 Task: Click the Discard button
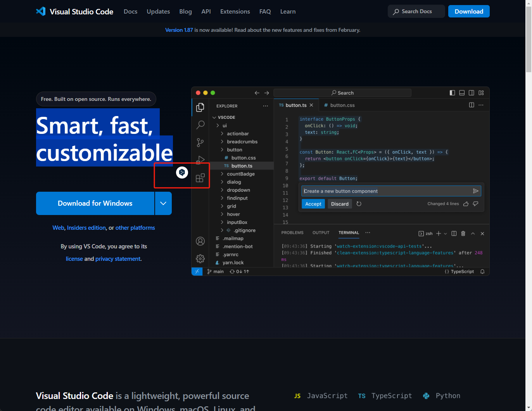(x=340, y=204)
